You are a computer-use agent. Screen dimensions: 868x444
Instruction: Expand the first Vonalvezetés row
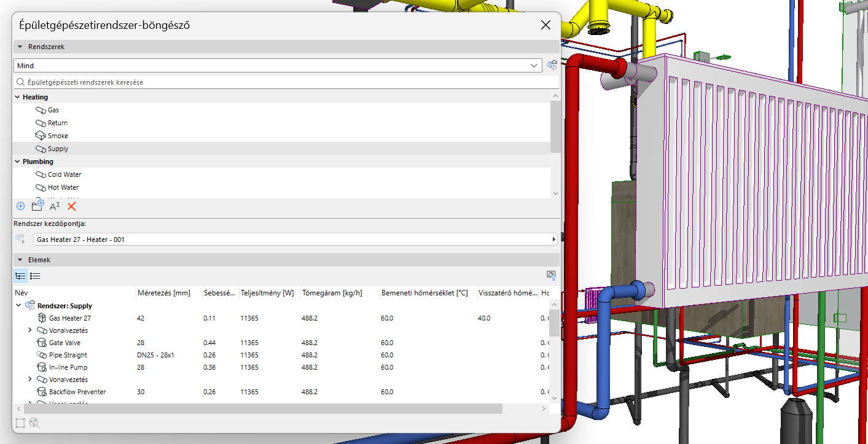pos(30,330)
